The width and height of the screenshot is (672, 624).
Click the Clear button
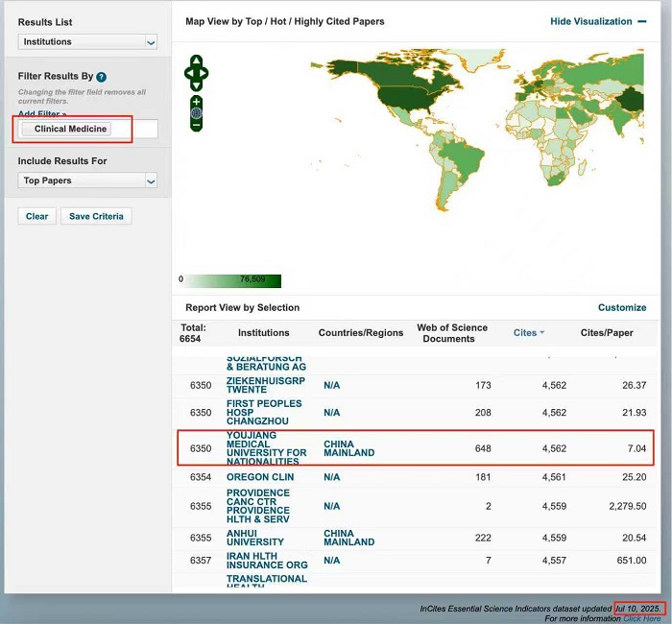tap(36, 216)
